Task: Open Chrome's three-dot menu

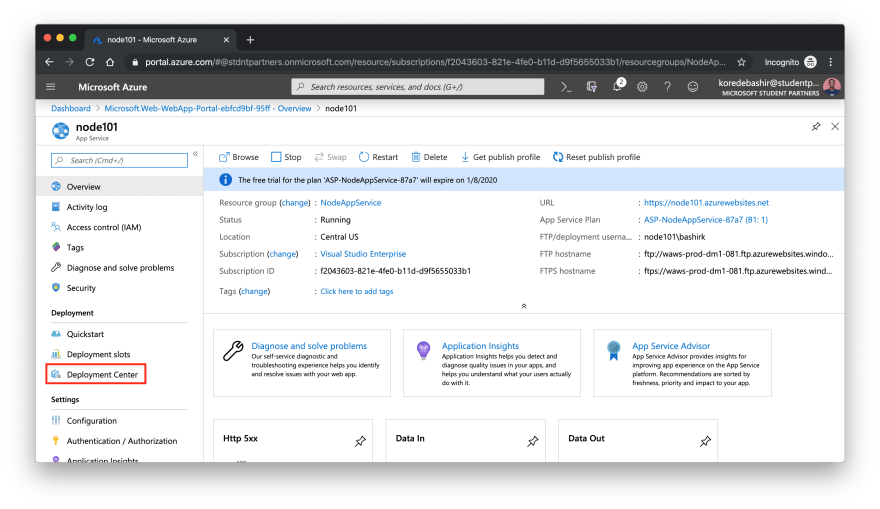Action: [x=831, y=62]
